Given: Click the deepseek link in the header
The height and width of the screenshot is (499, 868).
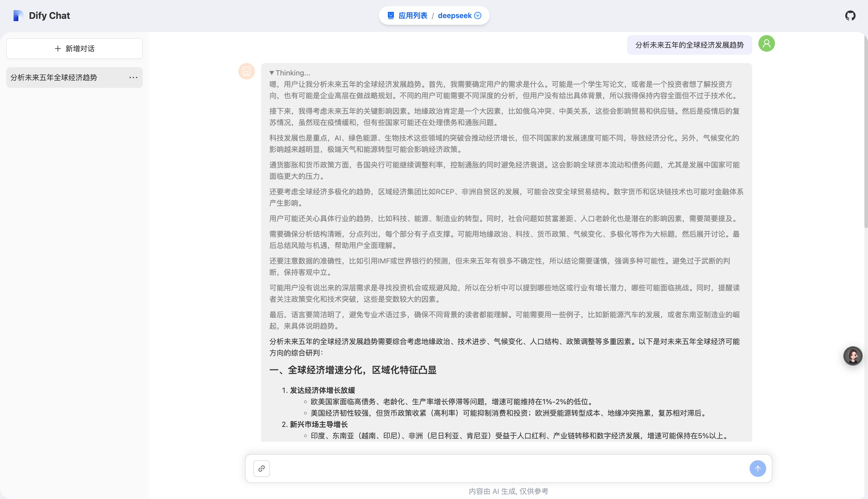Looking at the screenshot, I should pyautogui.click(x=455, y=15).
